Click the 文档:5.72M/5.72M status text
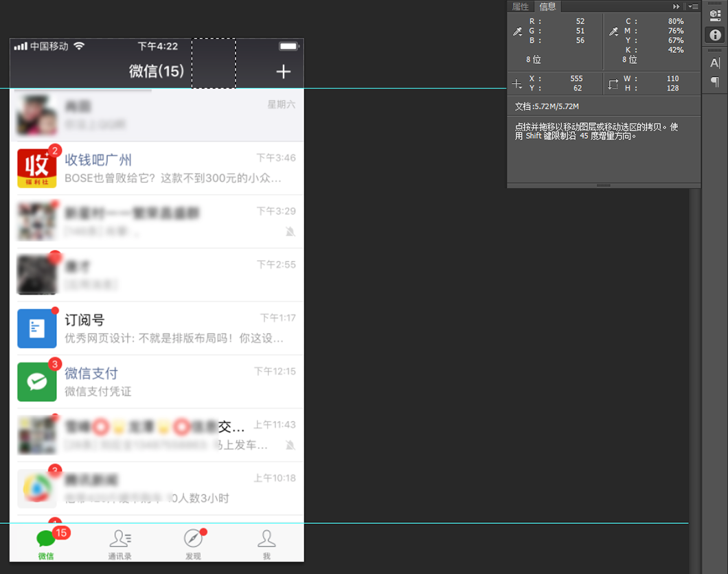Screen dimensions: 728x574 click(x=547, y=106)
